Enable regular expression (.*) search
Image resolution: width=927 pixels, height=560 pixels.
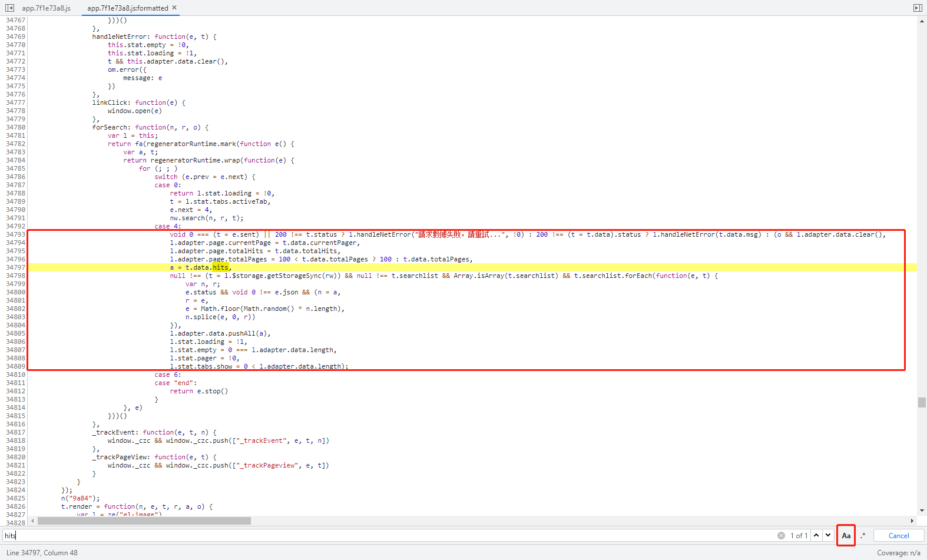pyautogui.click(x=863, y=535)
